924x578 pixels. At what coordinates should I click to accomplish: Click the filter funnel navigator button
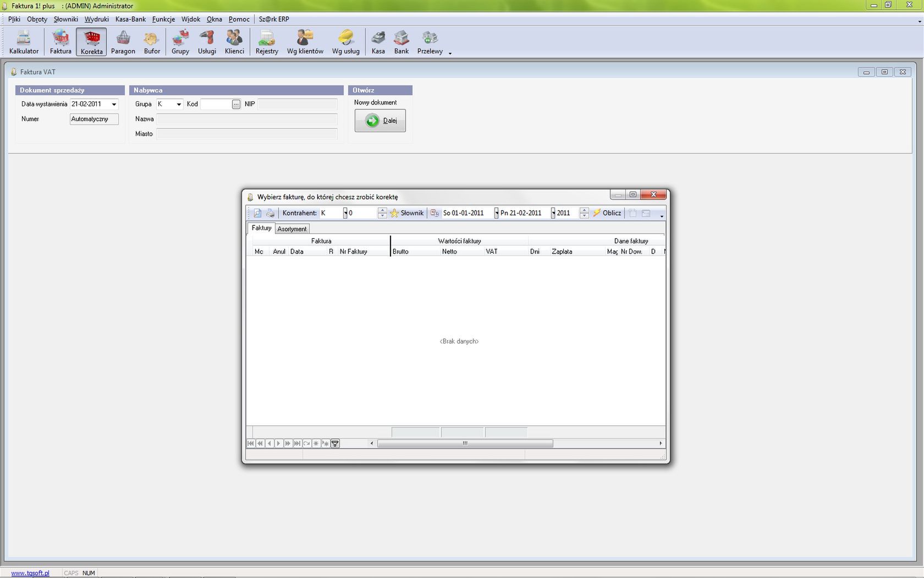(334, 443)
